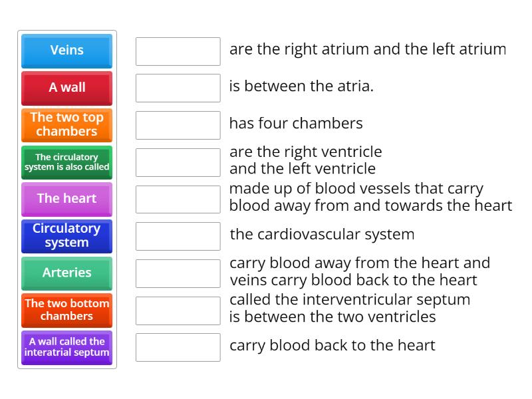
Task: Select the interatrial septum tile
Action: [66, 347]
